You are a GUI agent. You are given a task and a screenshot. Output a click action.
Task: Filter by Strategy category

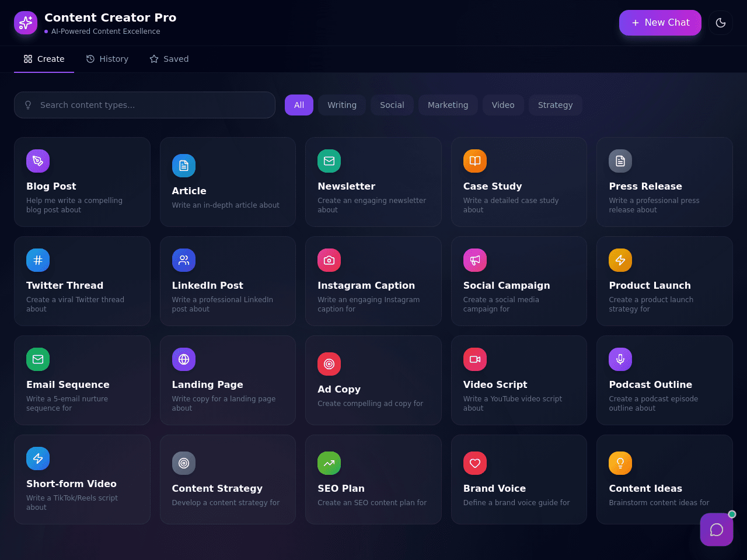(x=555, y=105)
